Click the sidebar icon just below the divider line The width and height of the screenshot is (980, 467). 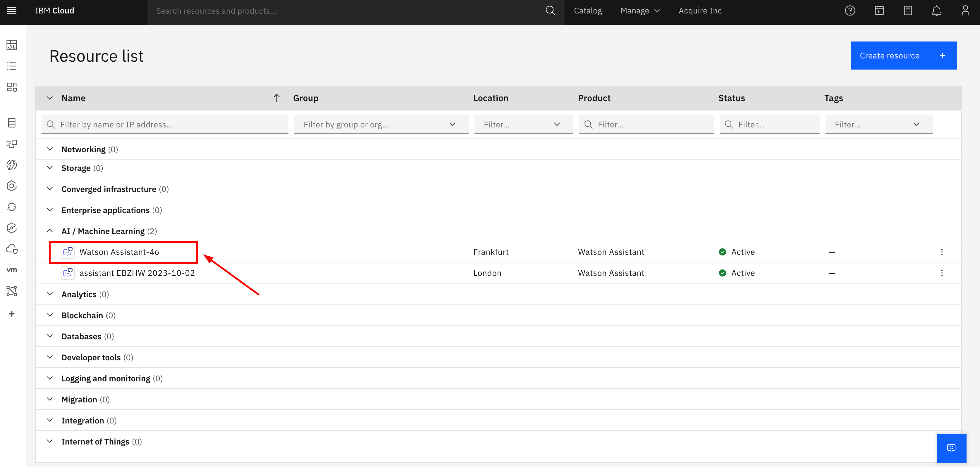(12, 123)
